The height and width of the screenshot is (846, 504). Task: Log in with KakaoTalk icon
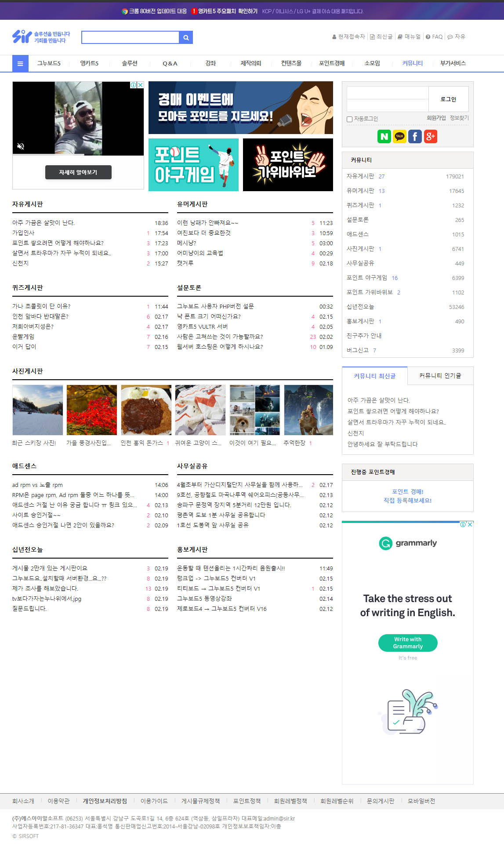pyautogui.click(x=399, y=136)
